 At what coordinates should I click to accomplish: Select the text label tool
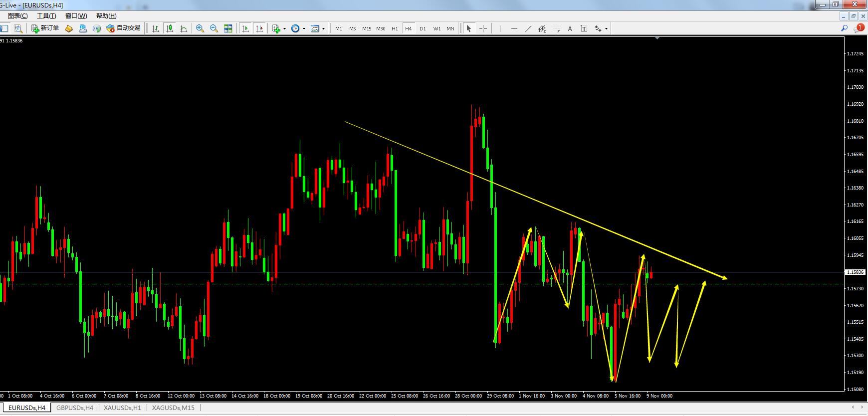click(584, 28)
